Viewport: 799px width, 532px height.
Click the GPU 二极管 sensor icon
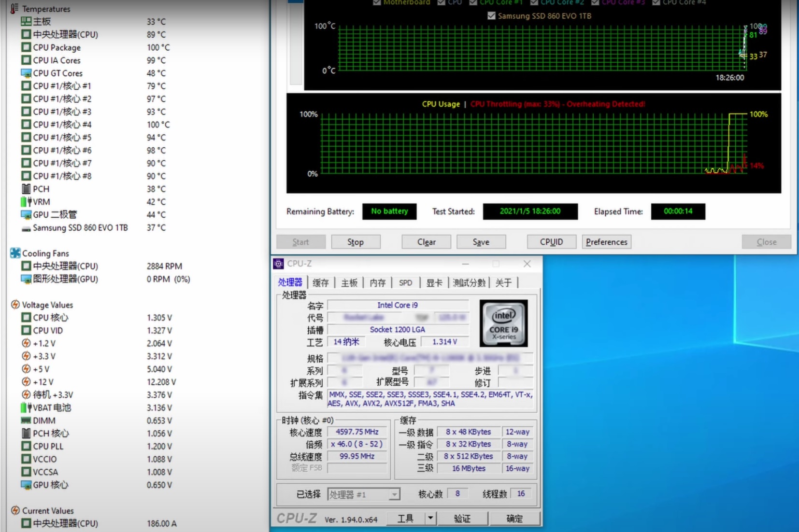26,214
